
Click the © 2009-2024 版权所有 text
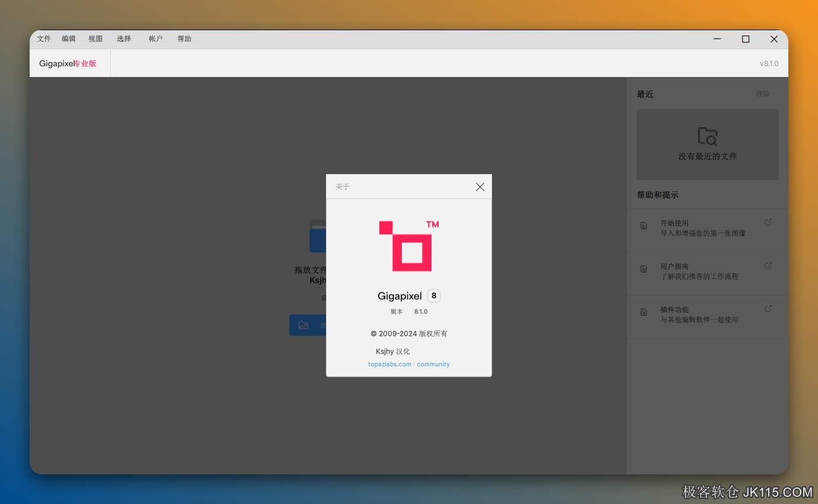409,333
